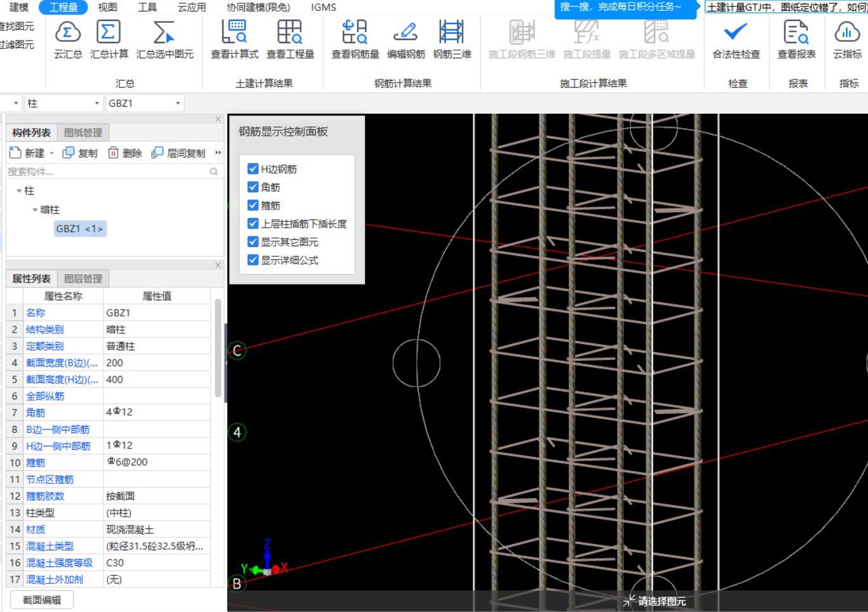Uncheck 角筋 checkbox
This screenshot has height=612, width=868.
tap(253, 187)
